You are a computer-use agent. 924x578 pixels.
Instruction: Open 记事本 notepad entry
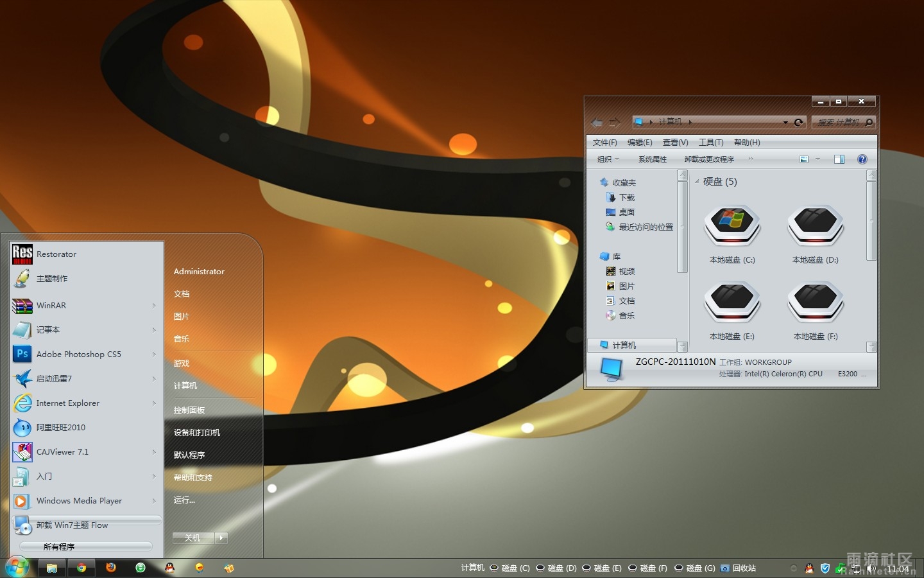(x=87, y=330)
